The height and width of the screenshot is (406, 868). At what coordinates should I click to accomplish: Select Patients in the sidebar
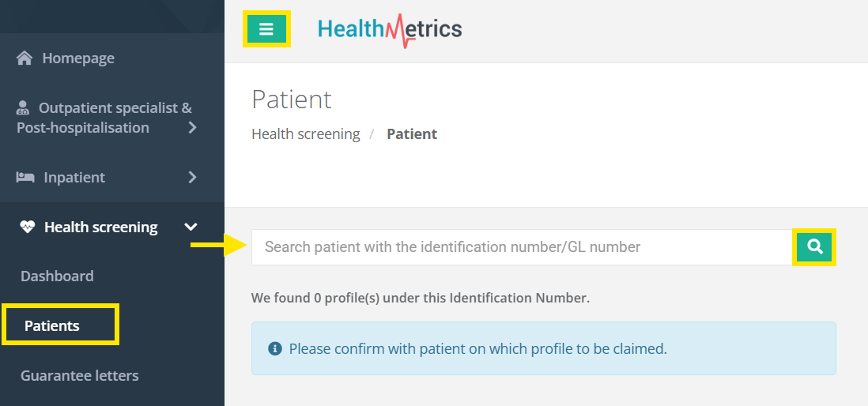52,325
